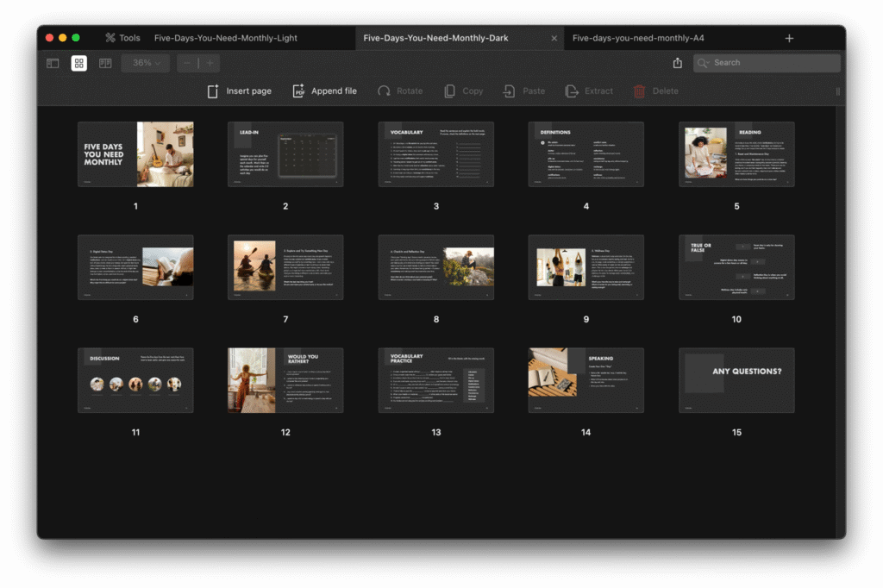Click the Extract pages icon

(572, 91)
